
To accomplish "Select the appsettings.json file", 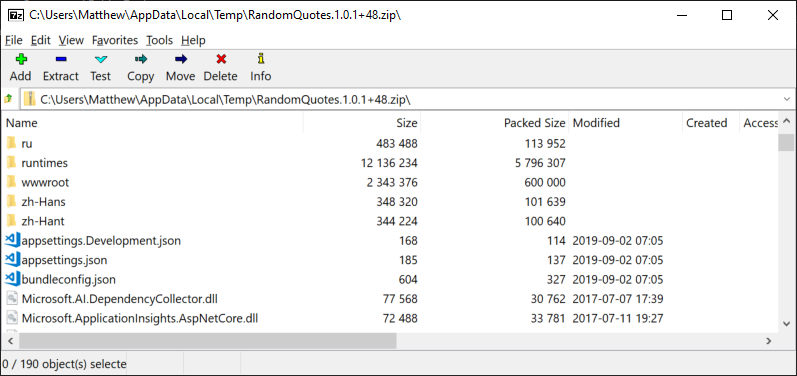I will [x=64, y=260].
